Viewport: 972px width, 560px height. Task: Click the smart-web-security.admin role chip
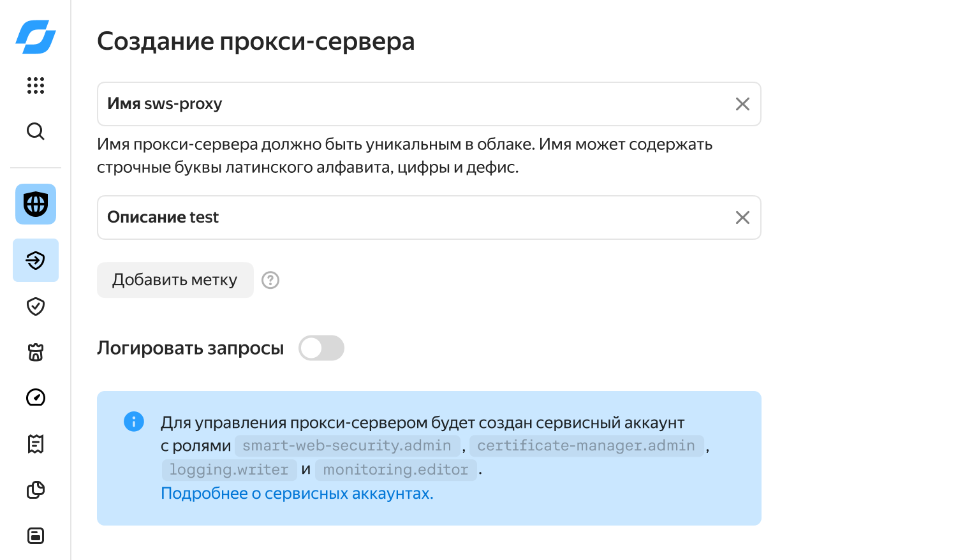(x=347, y=446)
